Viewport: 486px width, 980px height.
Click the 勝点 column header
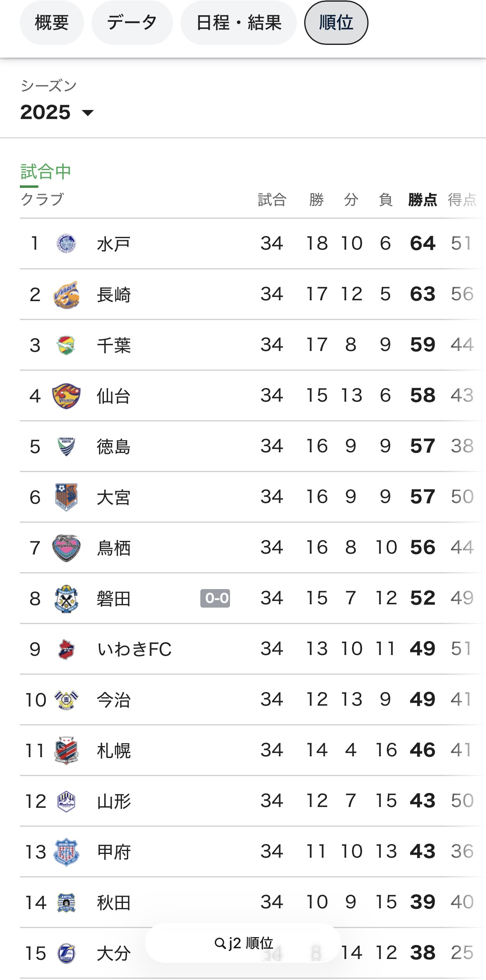click(x=422, y=200)
